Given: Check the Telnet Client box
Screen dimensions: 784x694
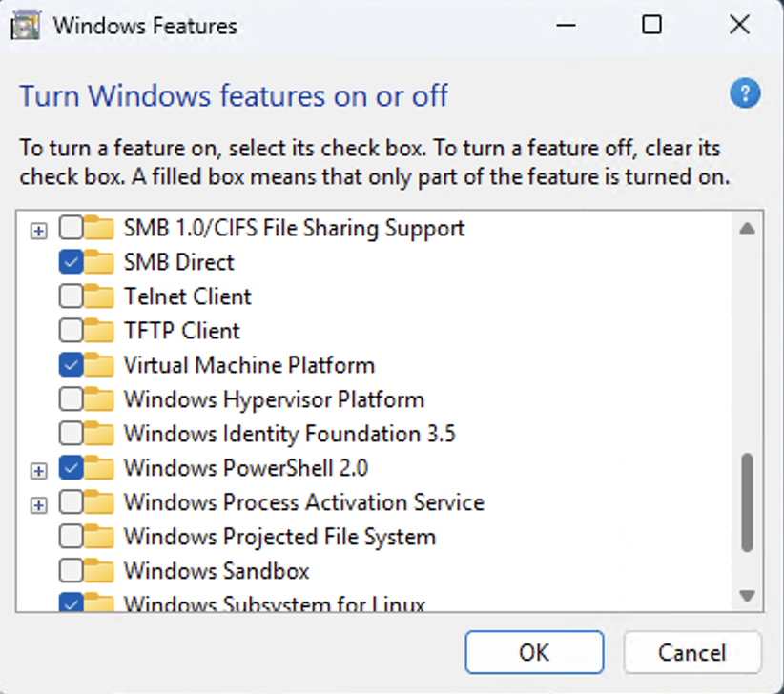Looking at the screenshot, I should 71,296.
